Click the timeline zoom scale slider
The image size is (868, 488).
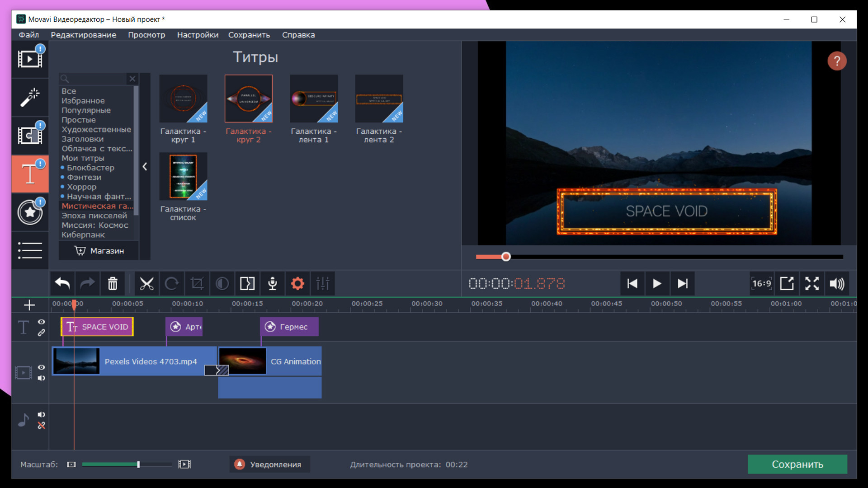coord(138,465)
